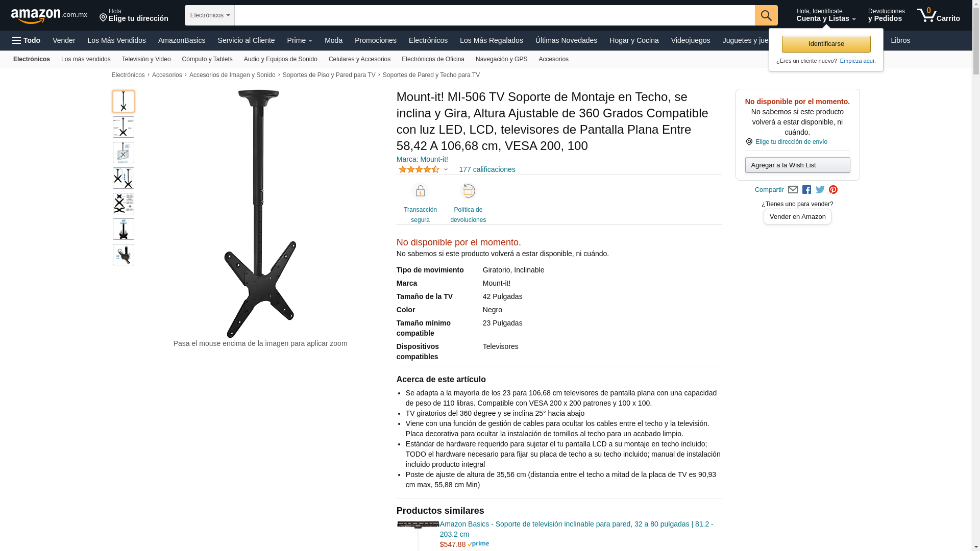Screen dimensions: 980x551
Task: Open the 177 calificaciones reviews link
Action: (487, 169)
